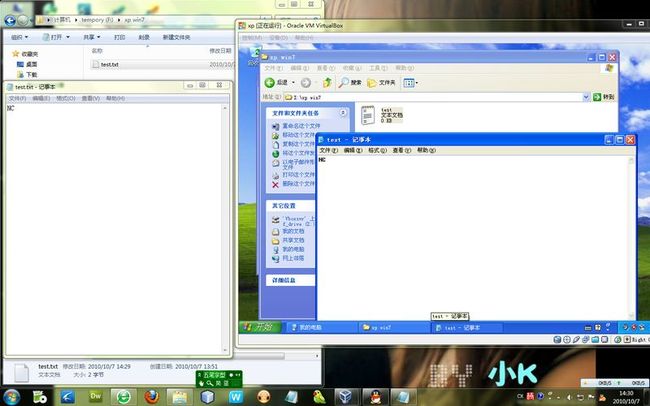Image resolution: width=650 pixels, height=406 pixels.
Task: Click the blue bird icon next to Start orb
Action: click(x=68, y=397)
